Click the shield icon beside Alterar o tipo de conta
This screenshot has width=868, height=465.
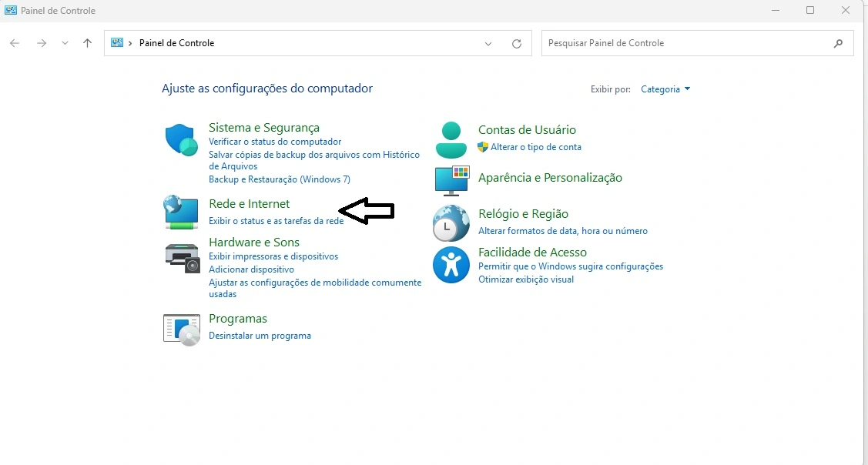coord(483,147)
